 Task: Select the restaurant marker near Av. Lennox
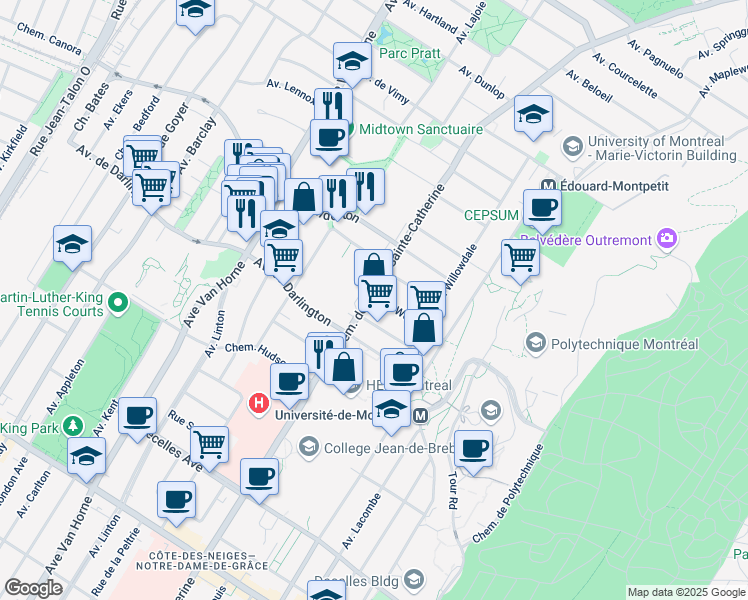click(x=333, y=103)
